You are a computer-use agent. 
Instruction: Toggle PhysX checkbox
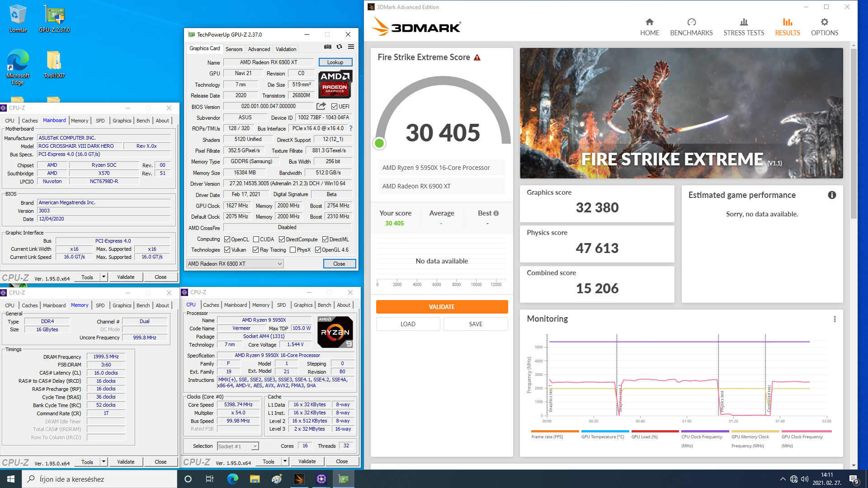[293, 250]
